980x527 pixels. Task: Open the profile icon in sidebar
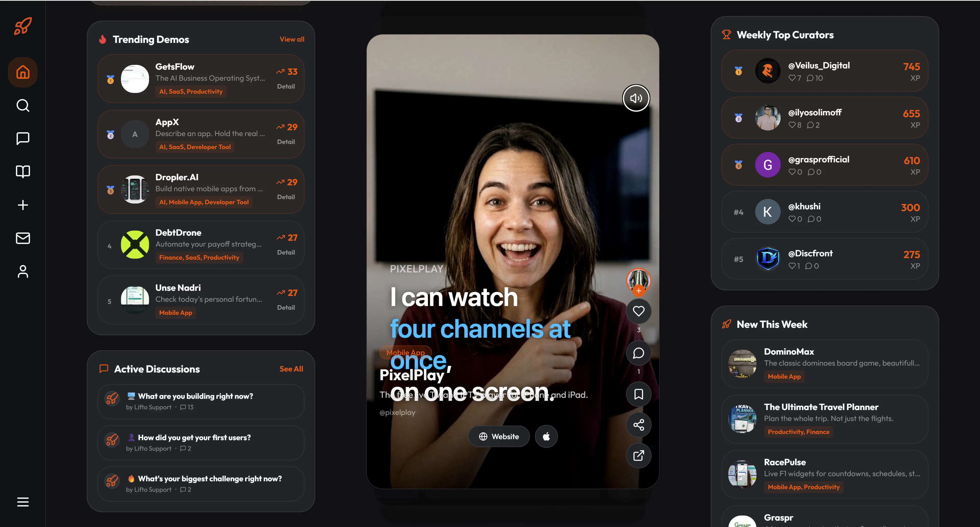(x=23, y=271)
